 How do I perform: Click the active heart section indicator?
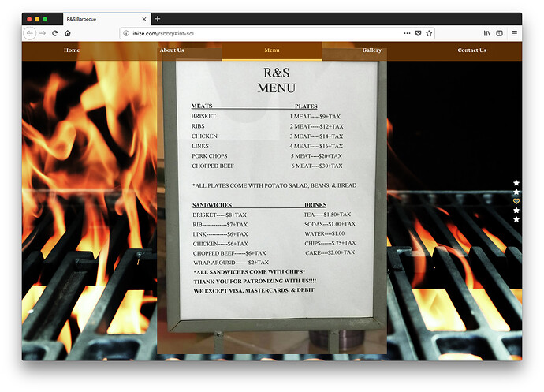coord(516,201)
